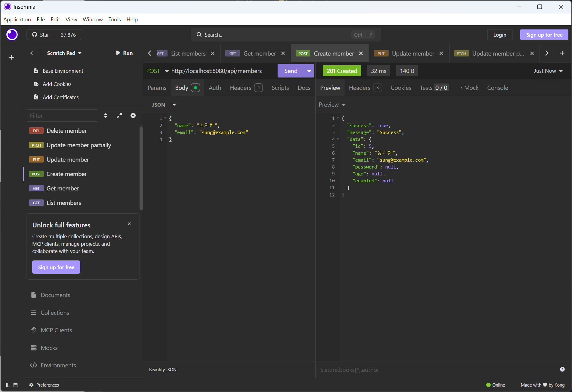
Task: Switch to the Auth tab
Action: point(215,88)
